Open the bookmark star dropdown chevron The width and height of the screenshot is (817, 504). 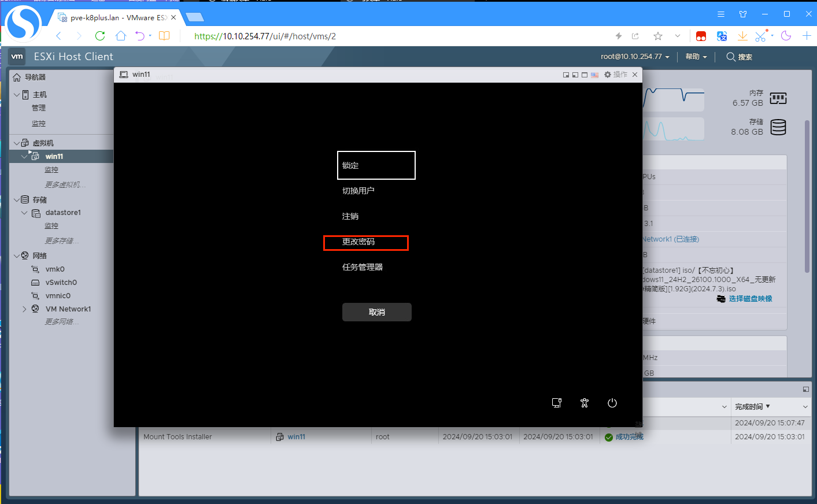(678, 36)
